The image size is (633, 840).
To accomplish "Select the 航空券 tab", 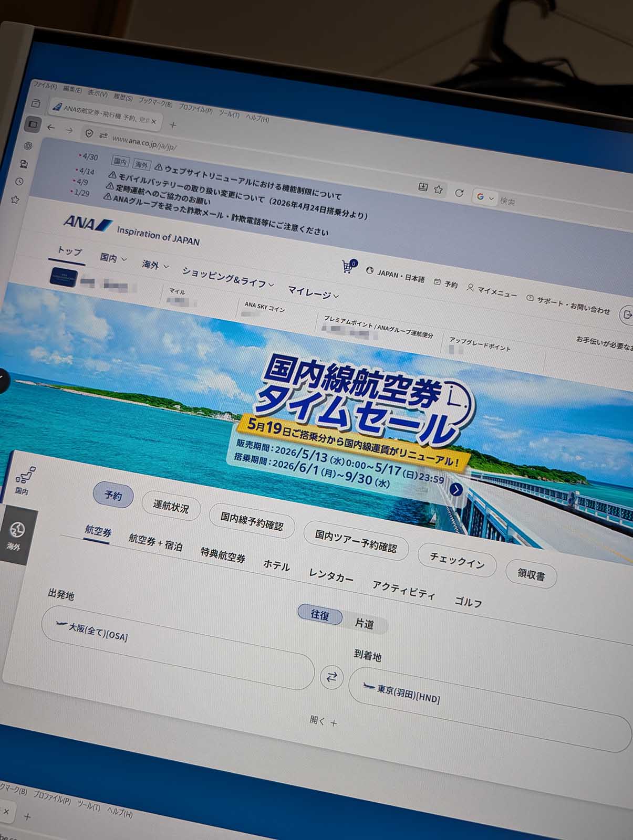I will click(x=98, y=531).
